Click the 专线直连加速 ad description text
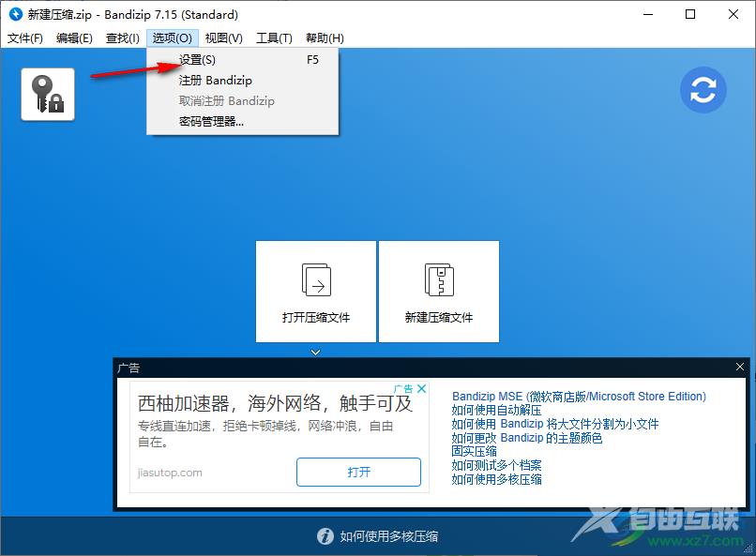This screenshot has height=556, width=756. 265,433
